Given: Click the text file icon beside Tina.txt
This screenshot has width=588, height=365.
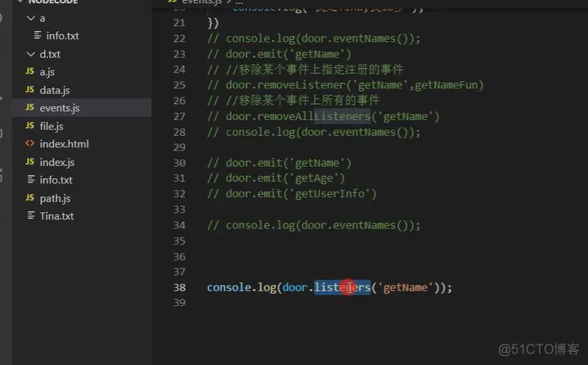Looking at the screenshot, I should tap(31, 216).
